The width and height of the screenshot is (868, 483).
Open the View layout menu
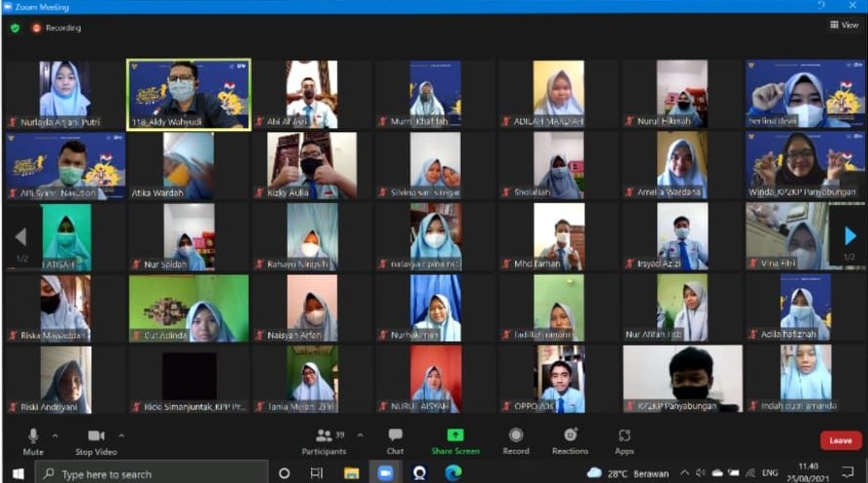pyautogui.click(x=843, y=25)
